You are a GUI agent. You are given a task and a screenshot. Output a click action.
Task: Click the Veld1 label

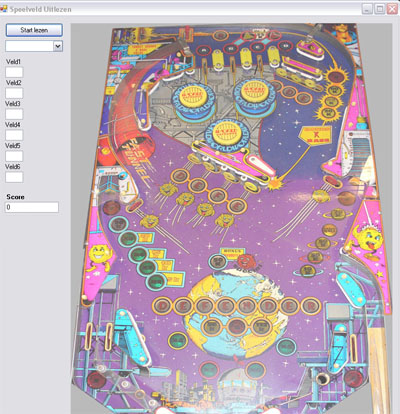click(13, 62)
